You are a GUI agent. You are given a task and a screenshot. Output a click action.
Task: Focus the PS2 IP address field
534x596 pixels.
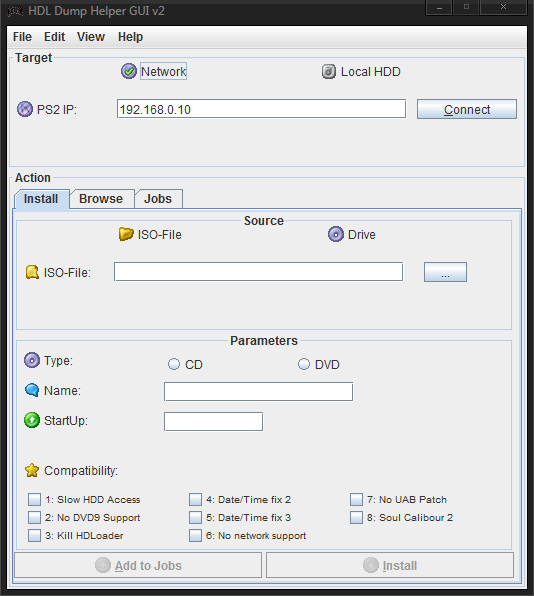[x=261, y=109]
